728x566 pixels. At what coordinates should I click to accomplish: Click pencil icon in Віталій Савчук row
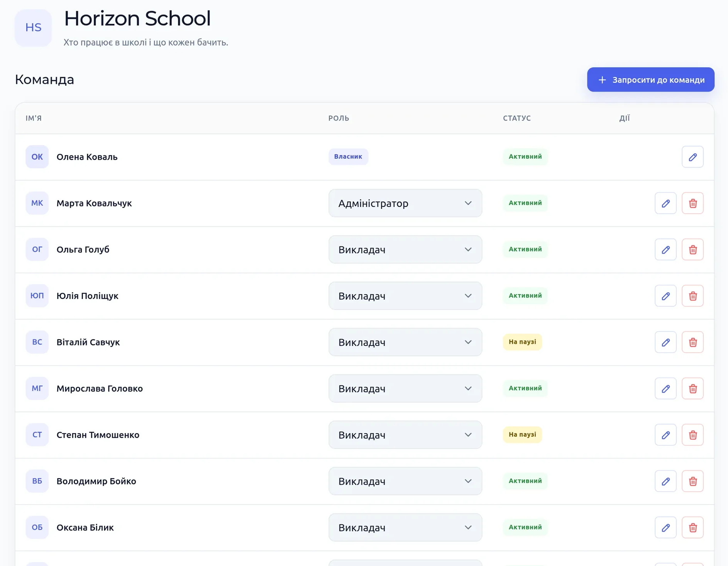pyautogui.click(x=665, y=342)
